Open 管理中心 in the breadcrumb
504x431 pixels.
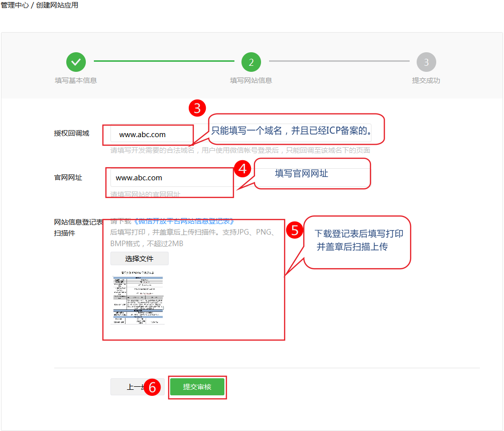15,5
